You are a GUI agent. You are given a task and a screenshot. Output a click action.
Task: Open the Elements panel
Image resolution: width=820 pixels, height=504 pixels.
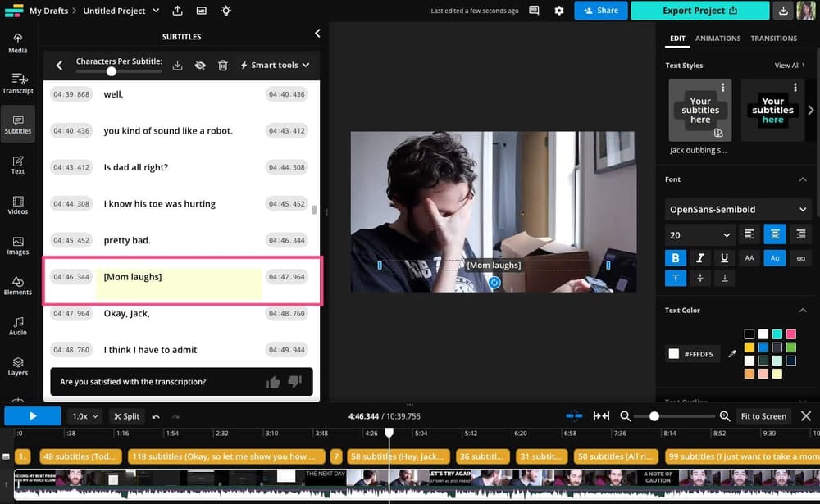pos(17,285)
